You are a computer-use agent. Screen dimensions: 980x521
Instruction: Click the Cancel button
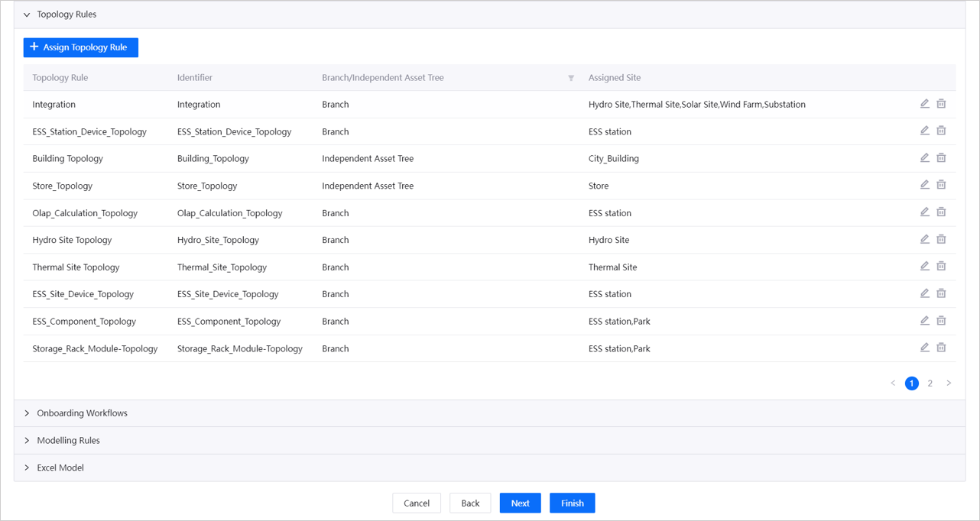(x=417, y=503)
